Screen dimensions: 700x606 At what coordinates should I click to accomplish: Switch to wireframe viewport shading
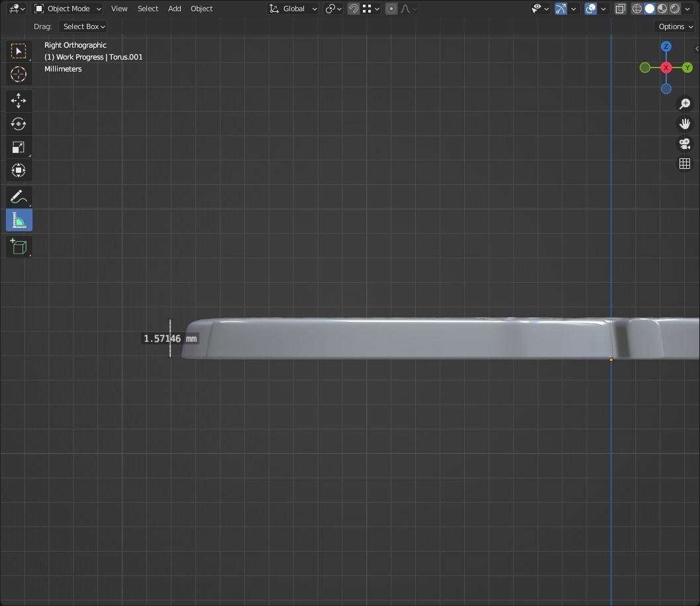(637, 9)
